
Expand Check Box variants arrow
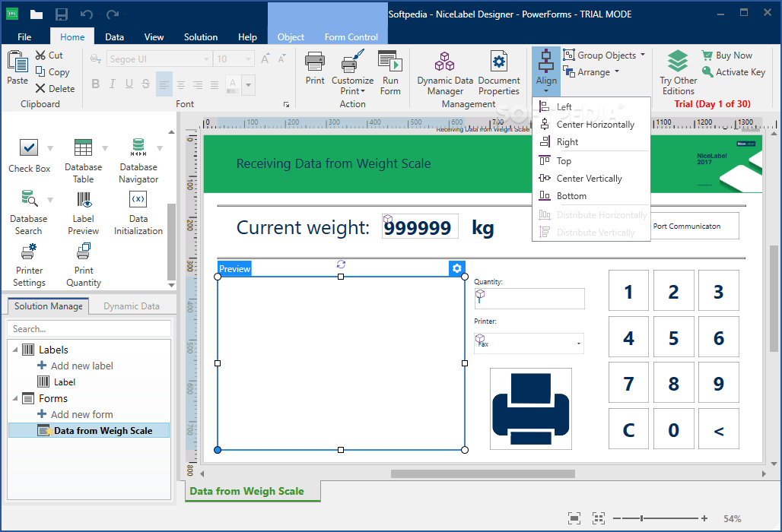[x=50, y=148]
